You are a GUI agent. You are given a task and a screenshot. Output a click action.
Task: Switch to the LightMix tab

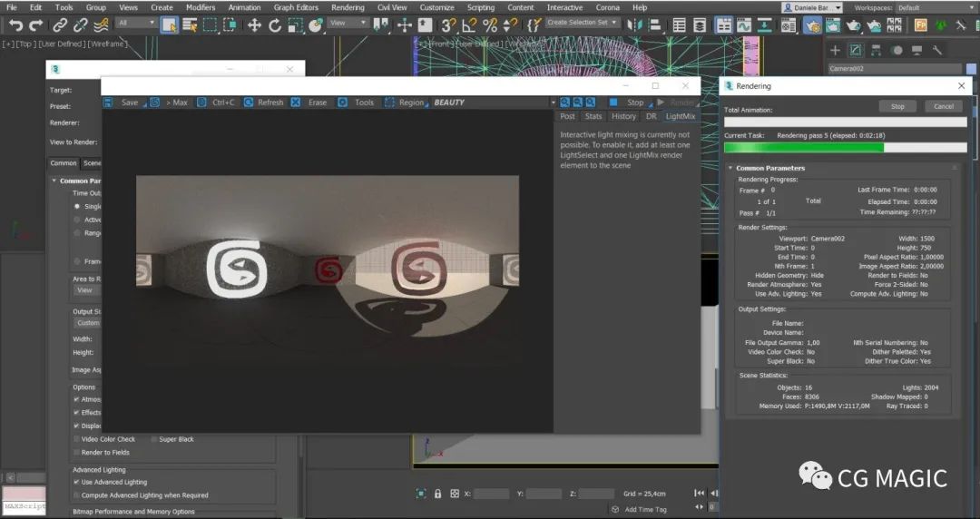[680, 116]
